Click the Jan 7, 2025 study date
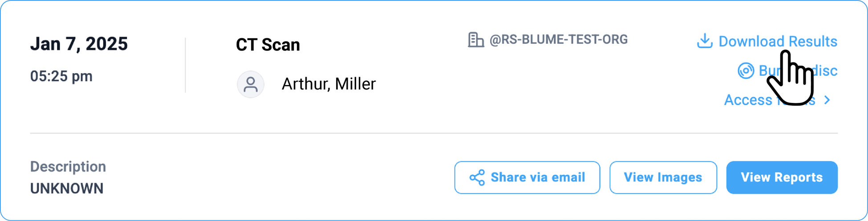The width and height of the screenshot is (868, 221). tap(79, 44)
